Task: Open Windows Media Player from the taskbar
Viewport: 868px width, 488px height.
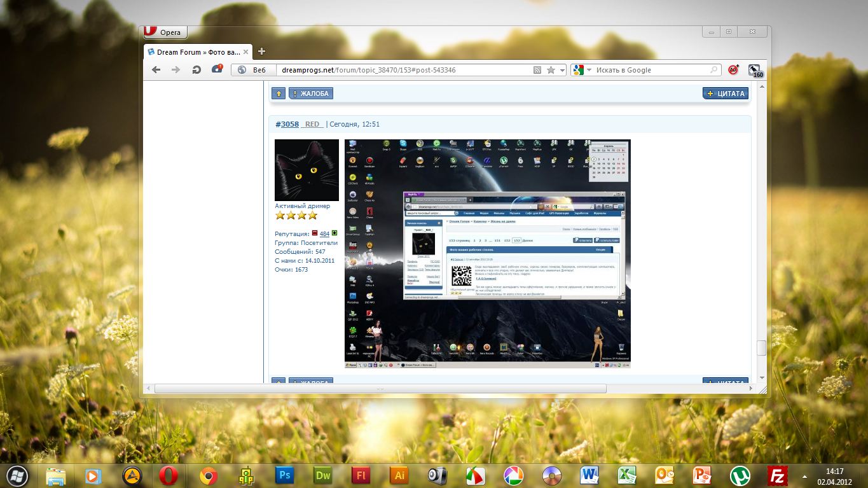Action: (x=93, y=475)
